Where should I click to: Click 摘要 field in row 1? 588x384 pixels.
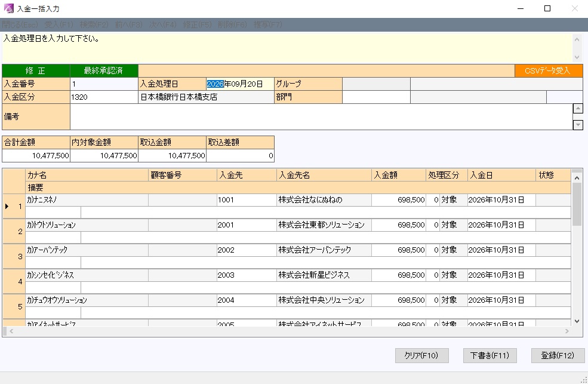pyautogui.click(x=326, y=212)
